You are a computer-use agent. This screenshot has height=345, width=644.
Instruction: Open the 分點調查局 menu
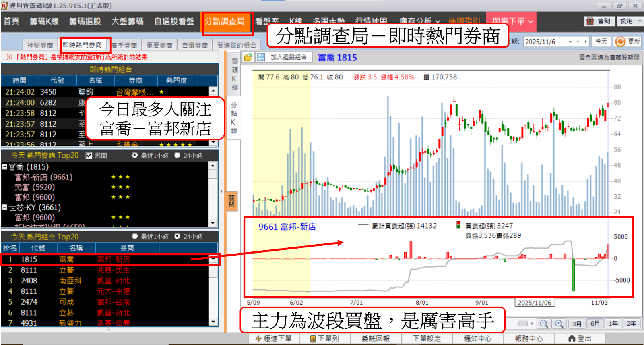225,21
